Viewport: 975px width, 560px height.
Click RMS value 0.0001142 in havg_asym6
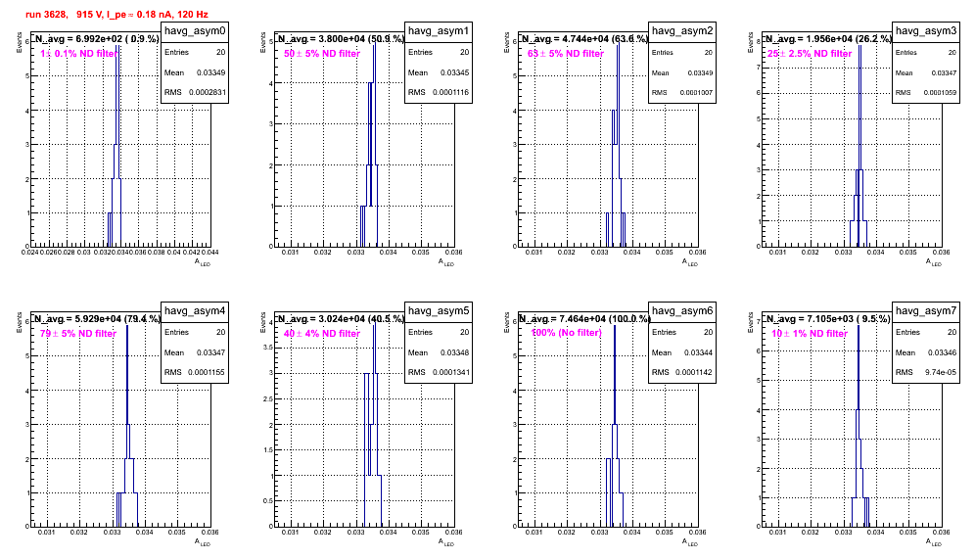tap(695, 372)
